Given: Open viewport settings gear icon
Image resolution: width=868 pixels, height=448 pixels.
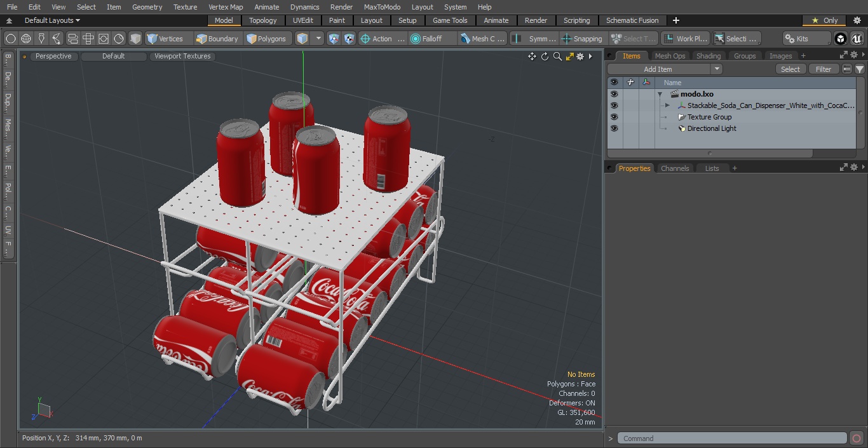Looking at the screenshot, I should coord(580,57).
